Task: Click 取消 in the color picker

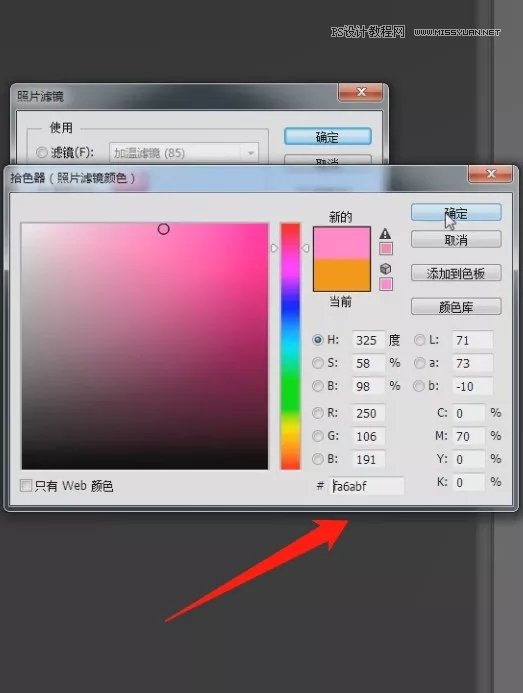Action: (x=456, y=240)
